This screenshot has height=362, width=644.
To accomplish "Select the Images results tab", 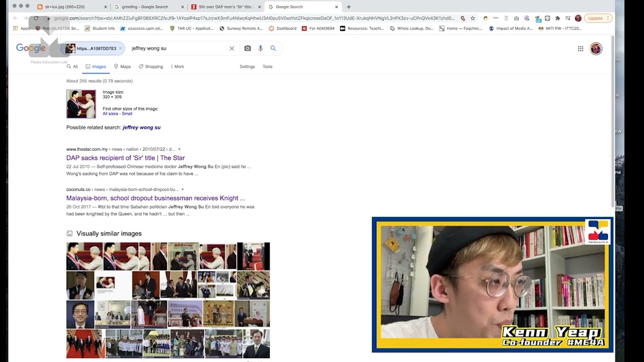I will pyautogui.click(x=96, y=66).
